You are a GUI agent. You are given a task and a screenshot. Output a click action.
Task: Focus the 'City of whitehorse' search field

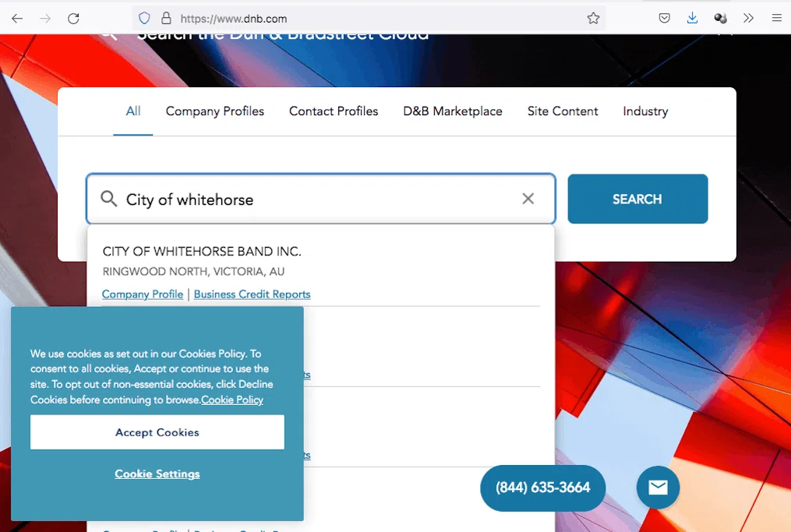tap(321, 199)
